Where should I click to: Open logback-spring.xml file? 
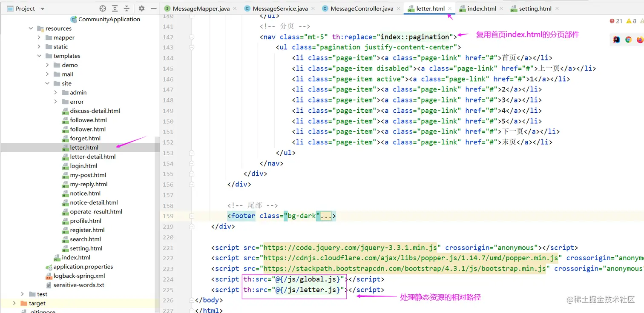pyautogui.click(x=79, y=276)
